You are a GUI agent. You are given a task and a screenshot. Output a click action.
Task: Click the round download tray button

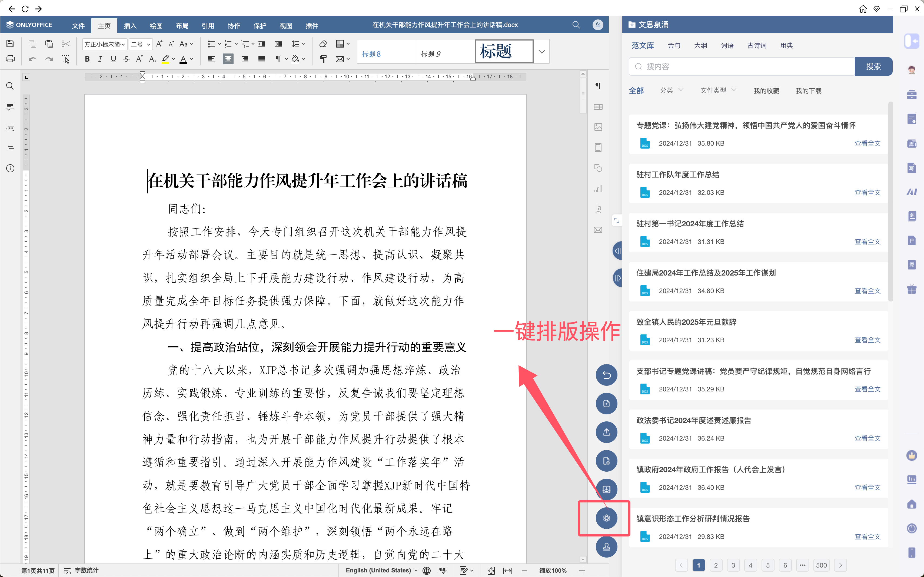click(606, 489)
